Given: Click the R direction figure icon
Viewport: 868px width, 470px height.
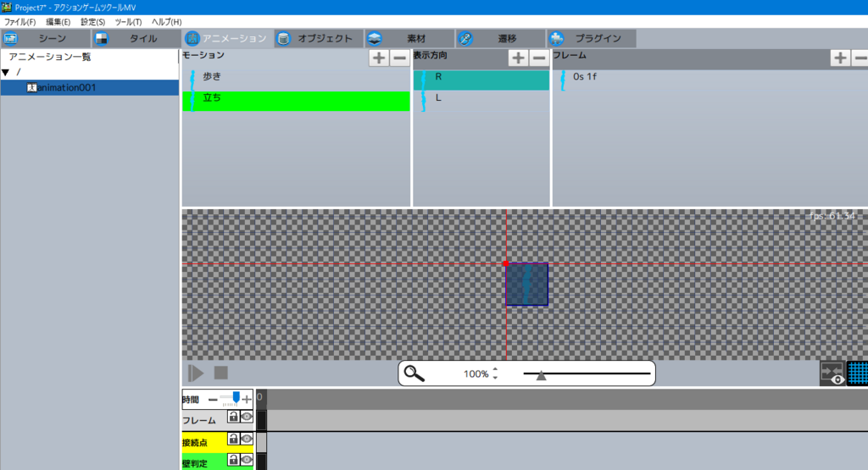Looking at the screenshot, I should point(424,80).
